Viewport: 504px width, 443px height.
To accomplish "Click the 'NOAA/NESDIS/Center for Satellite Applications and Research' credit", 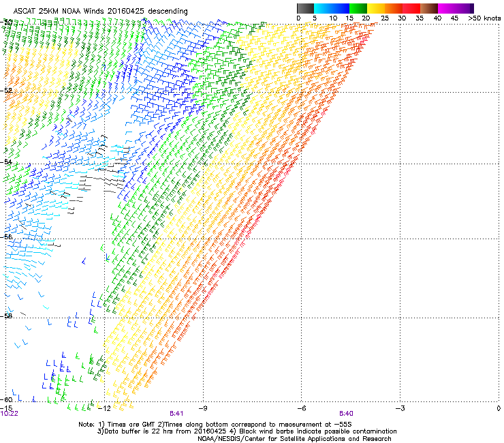I will coord(294,439).
